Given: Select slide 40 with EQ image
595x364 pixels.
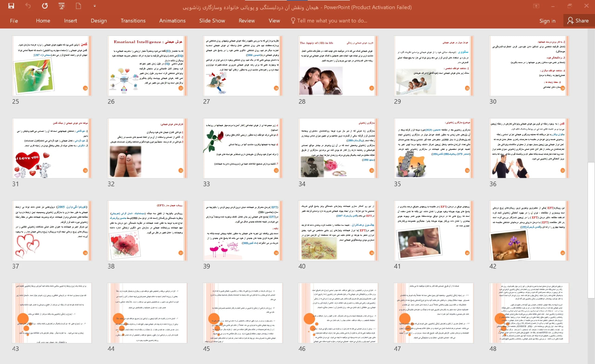Looking at the screenshot, I should point(338,230).
